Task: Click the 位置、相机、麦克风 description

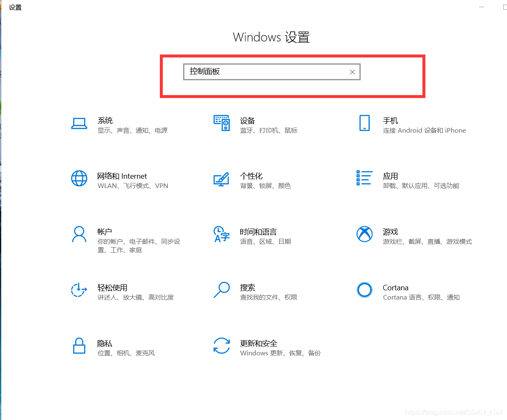Action: (126, 353)
